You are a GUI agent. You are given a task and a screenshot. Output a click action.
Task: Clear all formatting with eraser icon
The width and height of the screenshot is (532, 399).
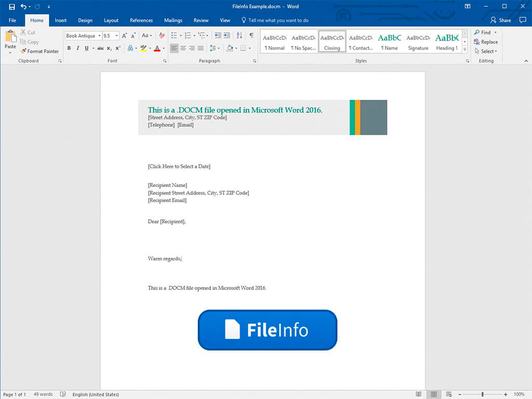coord(162,36)
